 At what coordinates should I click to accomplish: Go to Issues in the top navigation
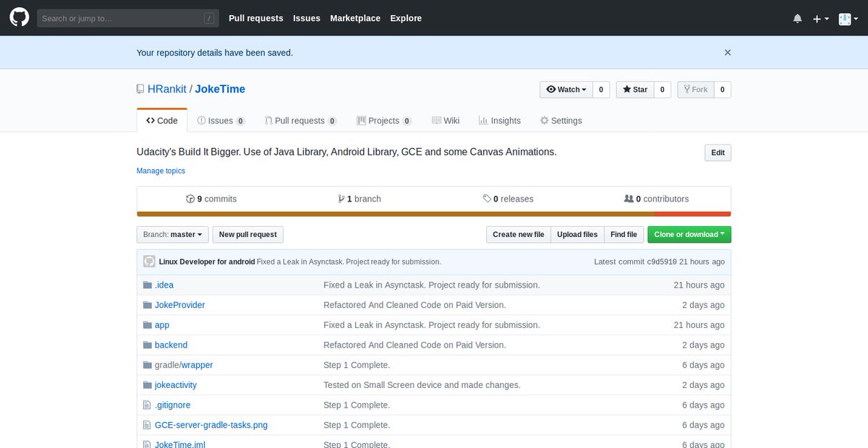(x=307, y=18)
